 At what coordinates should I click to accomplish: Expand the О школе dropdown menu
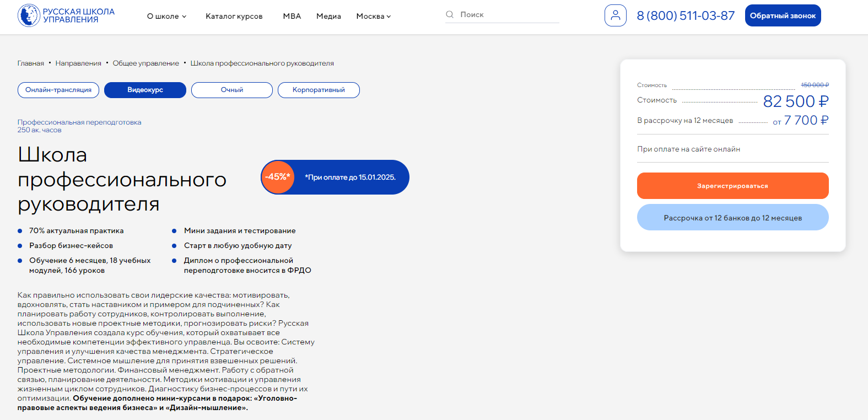[x=166, y=16]
